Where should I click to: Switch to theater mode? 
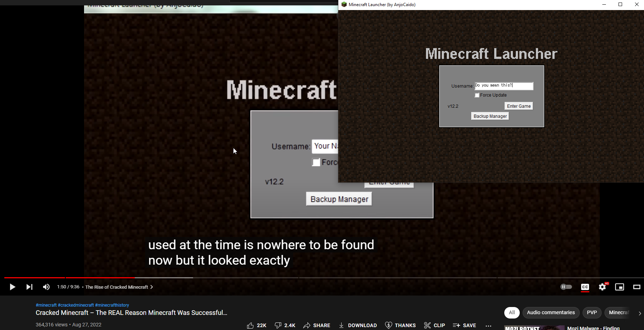click(x=636, y=287)
